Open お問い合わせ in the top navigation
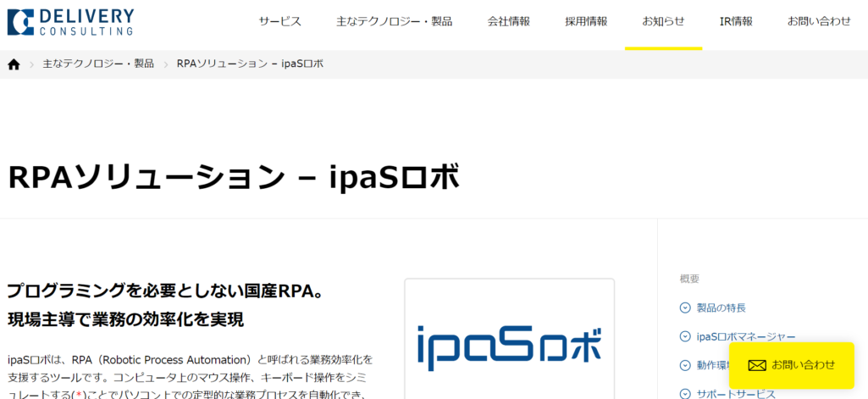The height and width of the screenshot is (399, 868). pos(819,21)
